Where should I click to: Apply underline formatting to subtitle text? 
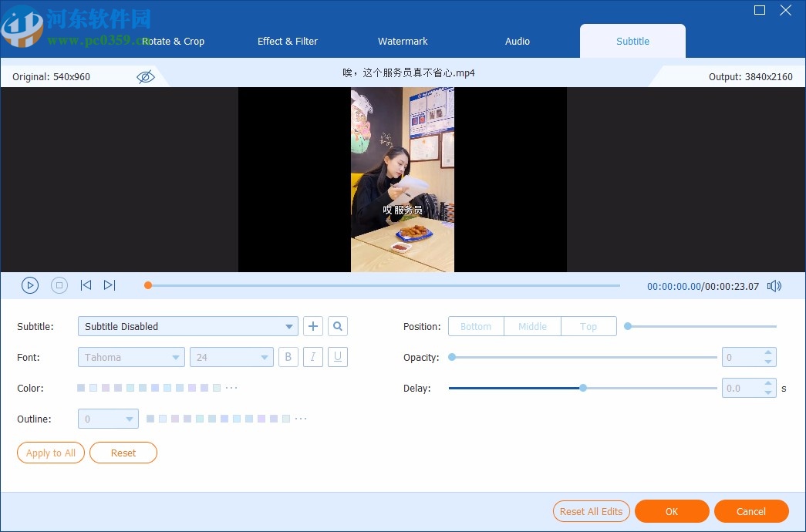[337, 357]
